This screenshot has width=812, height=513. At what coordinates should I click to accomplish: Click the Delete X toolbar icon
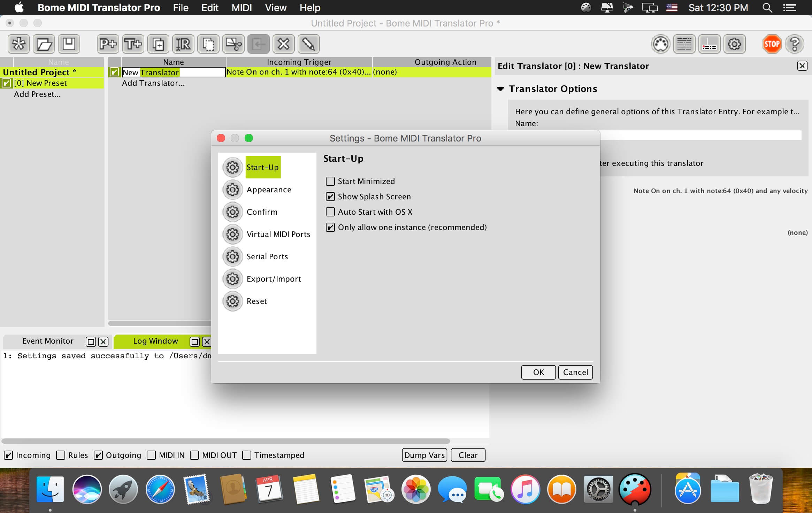pos(284,44)
